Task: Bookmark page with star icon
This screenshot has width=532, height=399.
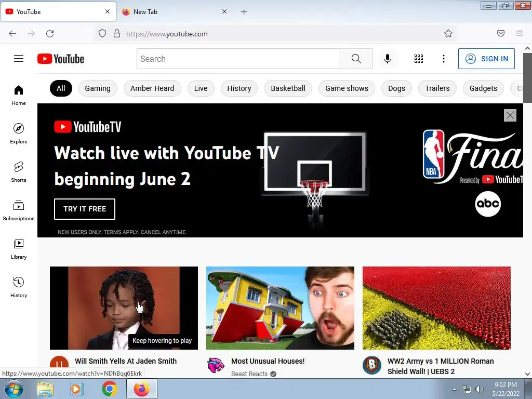Action: coord(448,33)
